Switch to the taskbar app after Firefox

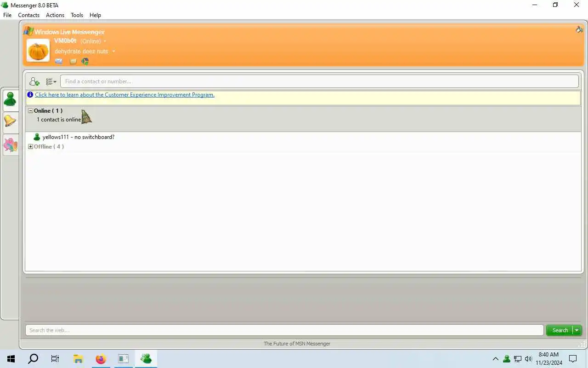[123, 359]
